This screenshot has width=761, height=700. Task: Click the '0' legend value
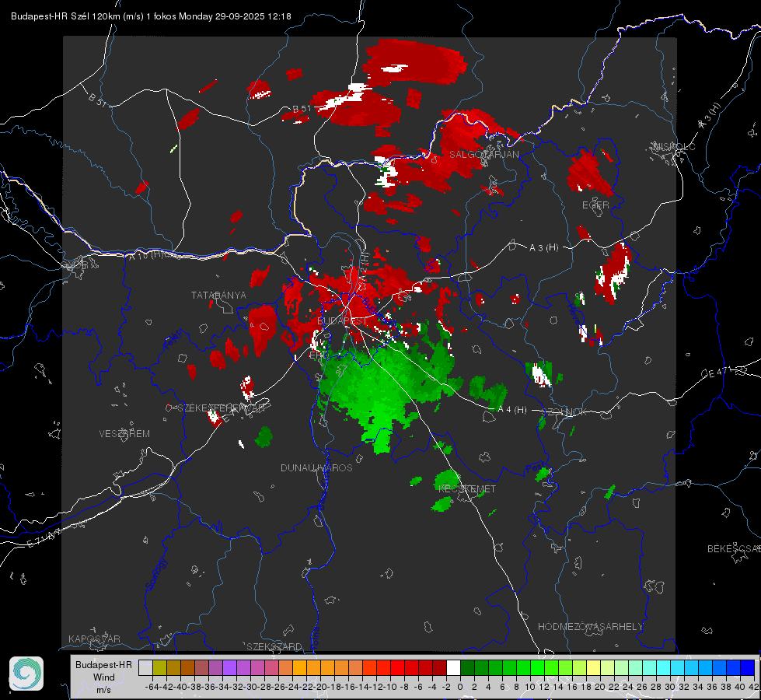(x=460, y=687)
